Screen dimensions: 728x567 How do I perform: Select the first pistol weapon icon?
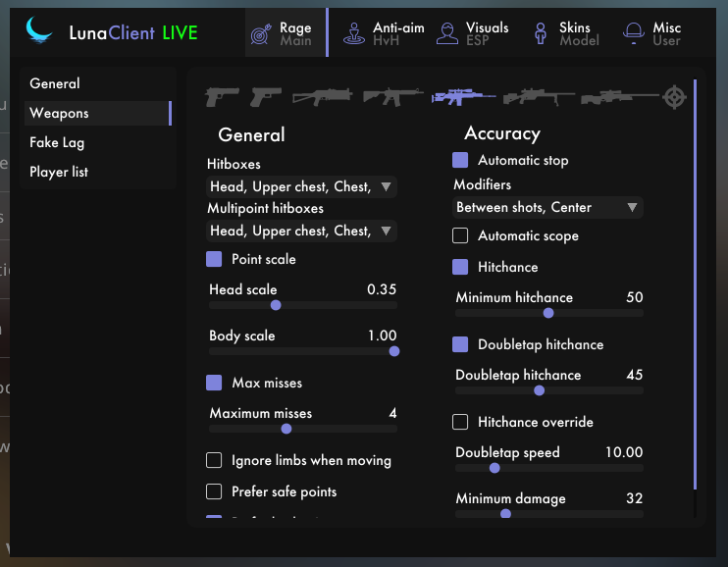coord(223,97)
